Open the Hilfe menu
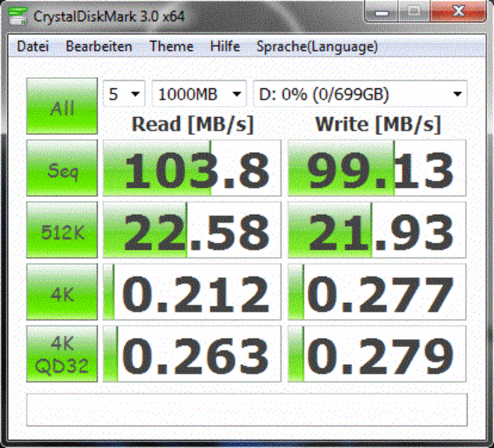494x448 pixels. coord(225,46)
